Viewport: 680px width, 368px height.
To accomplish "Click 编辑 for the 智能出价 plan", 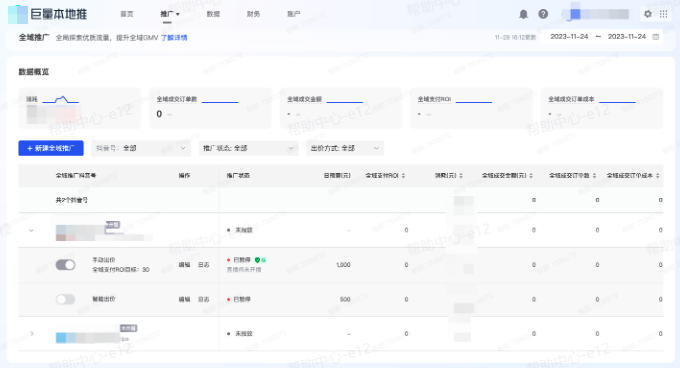I will coord(184,300).
